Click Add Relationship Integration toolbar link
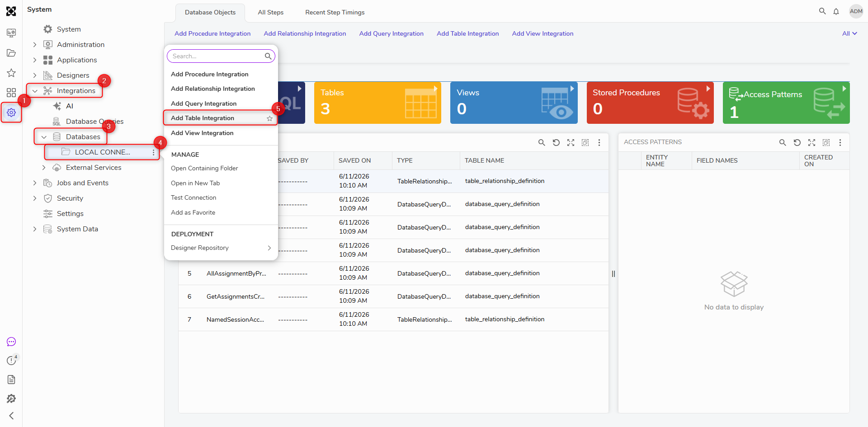Image resolution: width=868 pixels, height=427 pixels. (305, 33)
